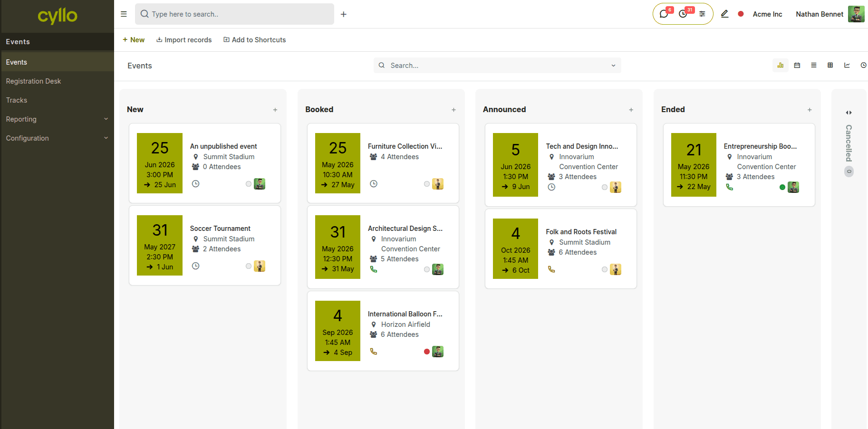Viewport: 868px width, 429px height.
Task: Toggle state dot on Architectural Design card
Action: point(427,269)
